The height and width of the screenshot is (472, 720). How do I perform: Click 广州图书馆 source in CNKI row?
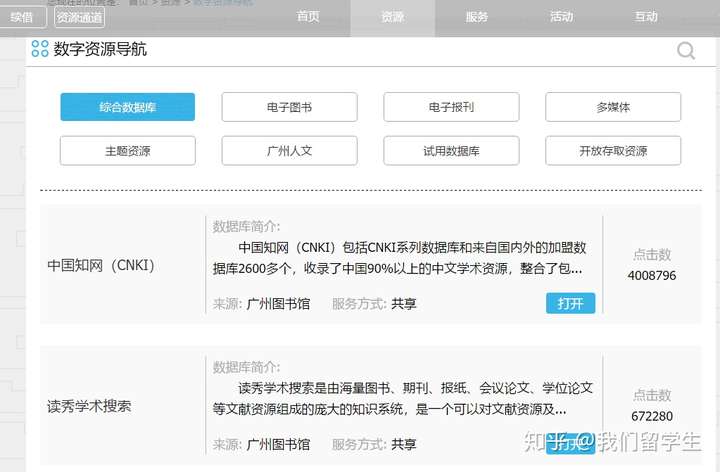(278, 303)
